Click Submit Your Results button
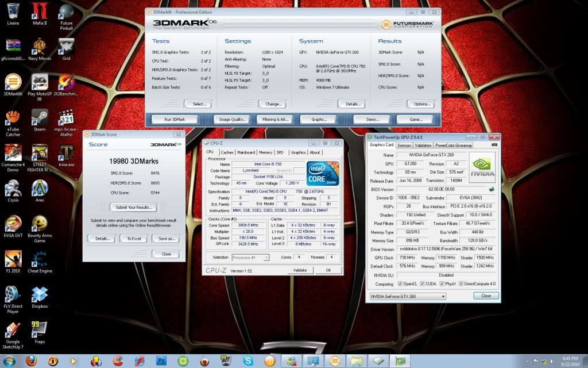The height and width of the screenshot is (368, 588). pyautogui.click(x=134, y=207)
